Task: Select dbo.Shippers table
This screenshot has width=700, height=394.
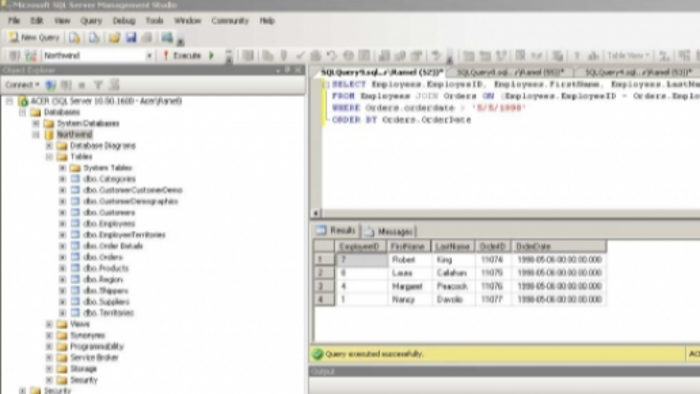Action: [105, 291]
